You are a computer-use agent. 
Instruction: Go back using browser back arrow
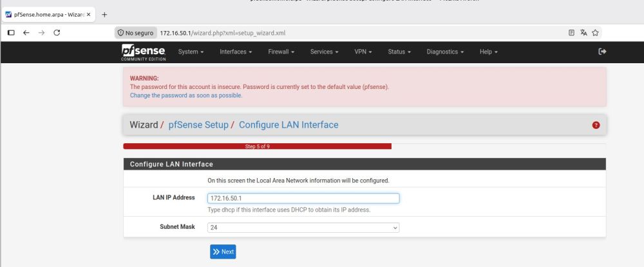[26, 32]
